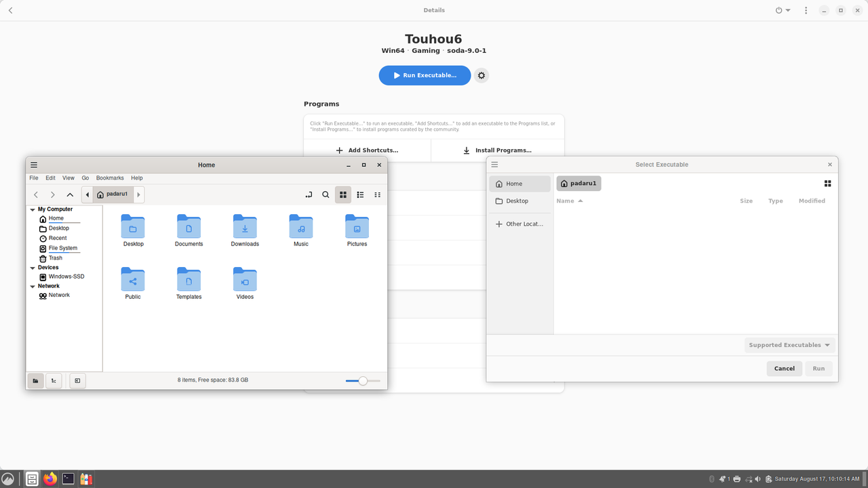
Task: Click the Run Executable button
Action: pos(425,75)
